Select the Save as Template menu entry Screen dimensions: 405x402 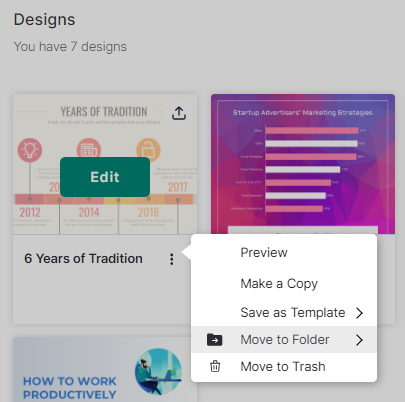(284, 313)
